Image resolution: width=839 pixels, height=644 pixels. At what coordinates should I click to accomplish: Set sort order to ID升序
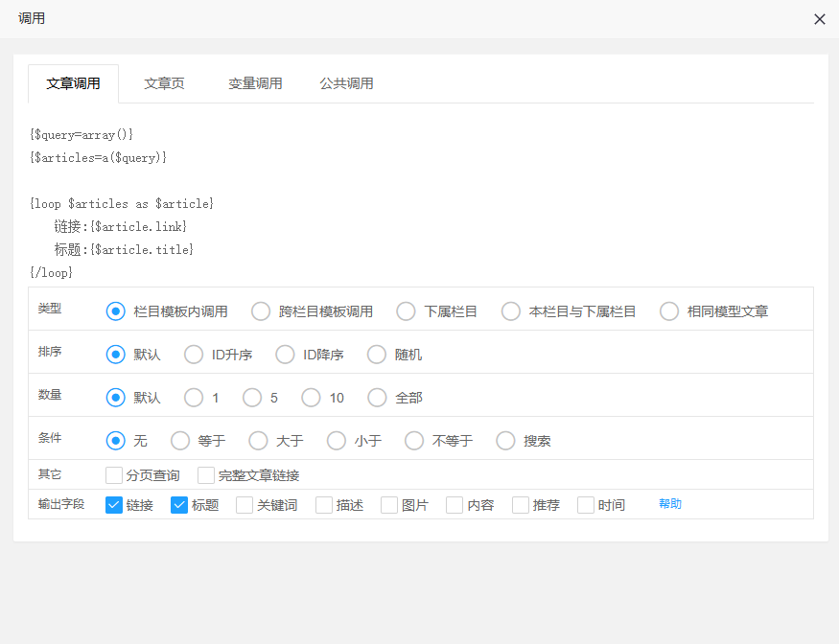pos(194,355)
